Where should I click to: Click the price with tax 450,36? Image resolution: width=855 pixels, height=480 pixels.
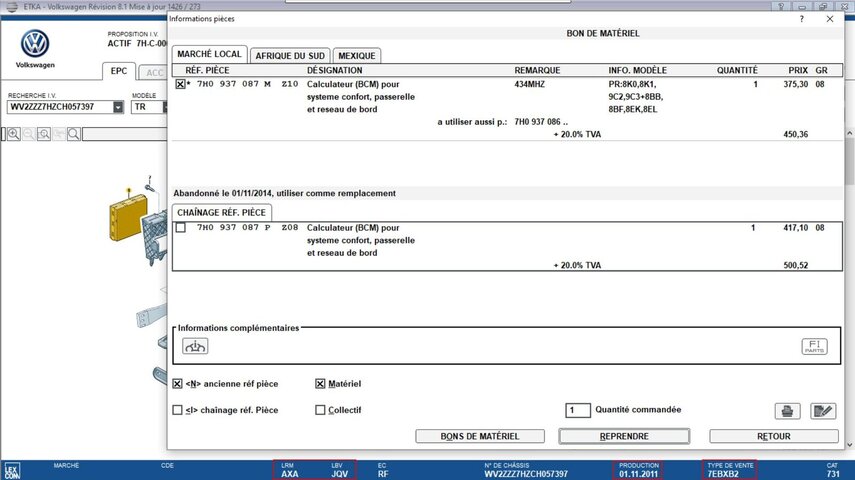(x=796, y=134)
